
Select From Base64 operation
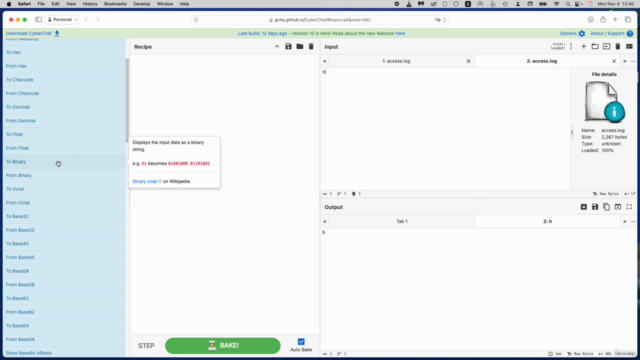click(65, 339)
